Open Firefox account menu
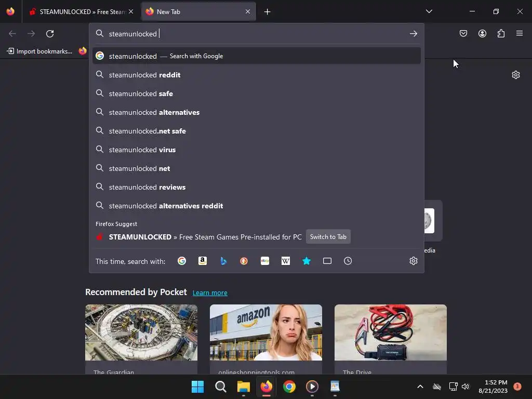This screenshot has height=399, width=532. tap(482, 33)
